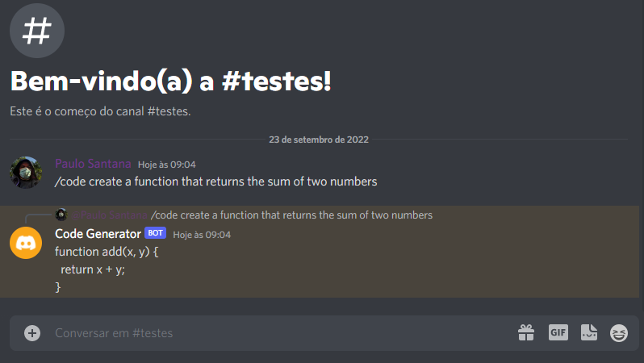Click the large hashtag channel icon

(36, 31)
